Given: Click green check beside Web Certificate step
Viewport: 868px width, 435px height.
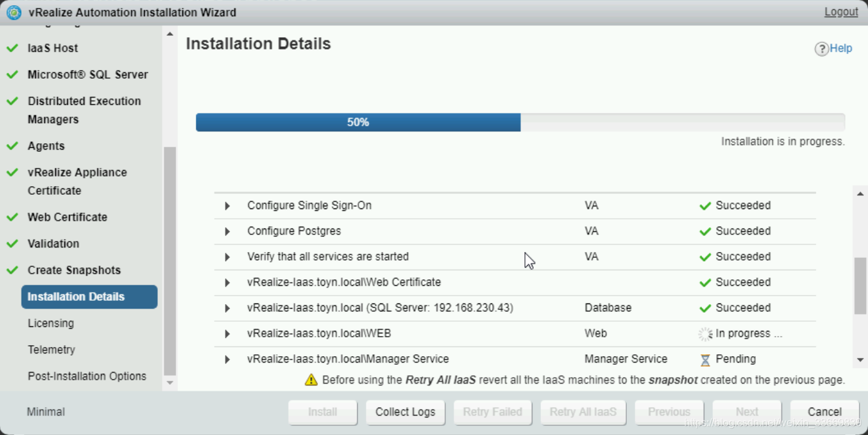Looking at the screenshot, I should 12,218.
